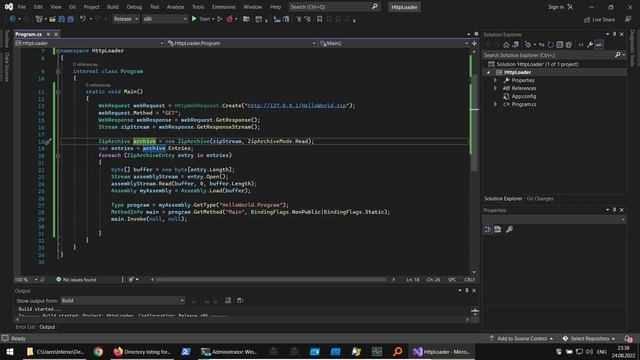
Task: Open the HttpLoader project navigation dropdown
Action: pos(89,43)
